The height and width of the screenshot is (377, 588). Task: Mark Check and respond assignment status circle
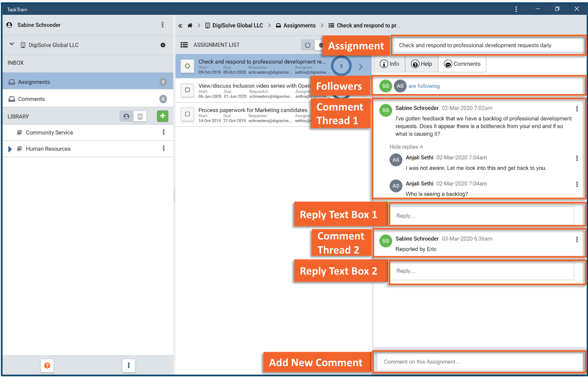[187, 66]
